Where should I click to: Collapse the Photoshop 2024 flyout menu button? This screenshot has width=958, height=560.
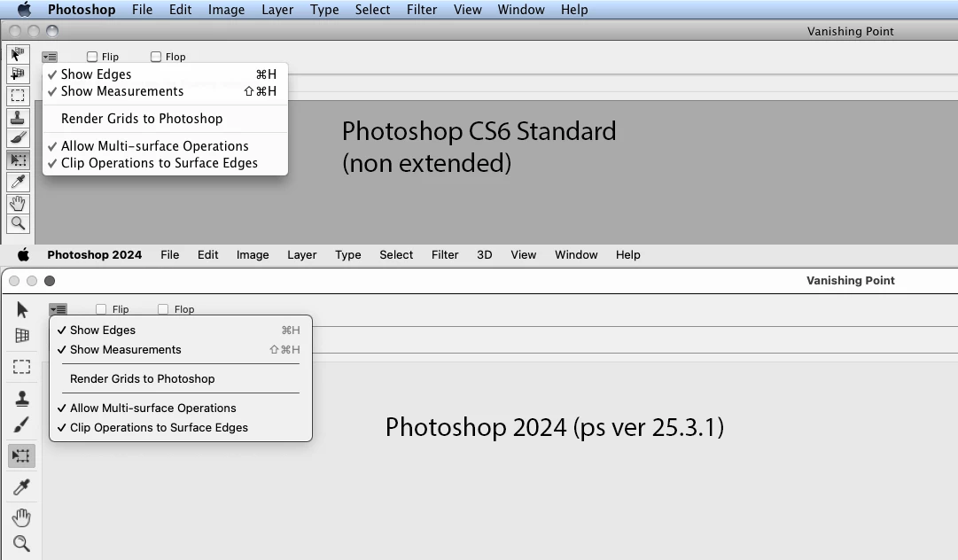(x=58, y=309)
